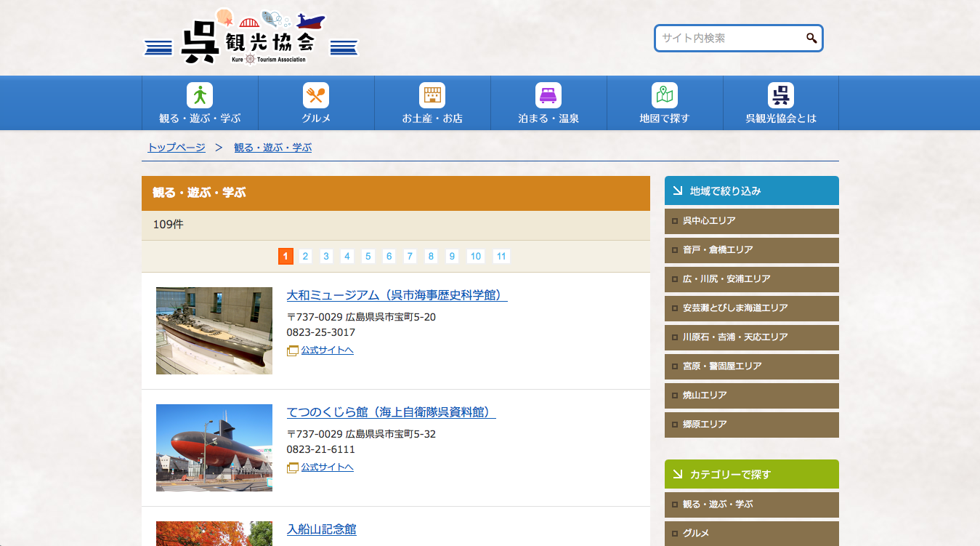Click the 観る・遊ぶ・学ぶ breadcrumb link
Image resolution: width=980 pixels, height=546 pixels.
272,148
